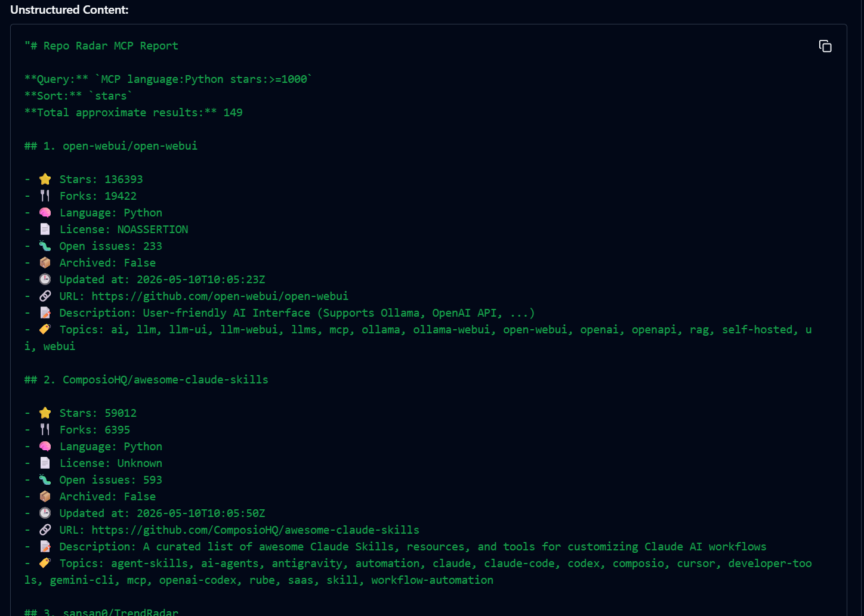Click "Total approximate results: 149" line

pyautogui.click(x=134, y=113)
